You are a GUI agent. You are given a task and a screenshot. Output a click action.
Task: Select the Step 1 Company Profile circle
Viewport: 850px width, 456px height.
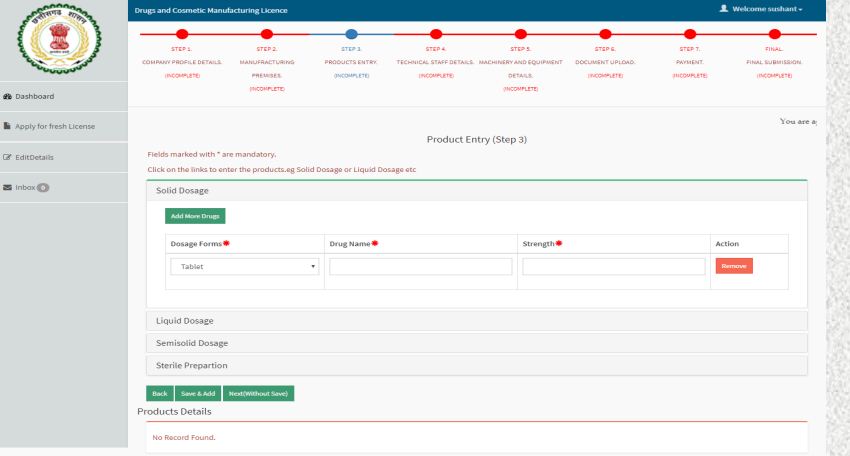pyautogui.click(x=182, y=34)
